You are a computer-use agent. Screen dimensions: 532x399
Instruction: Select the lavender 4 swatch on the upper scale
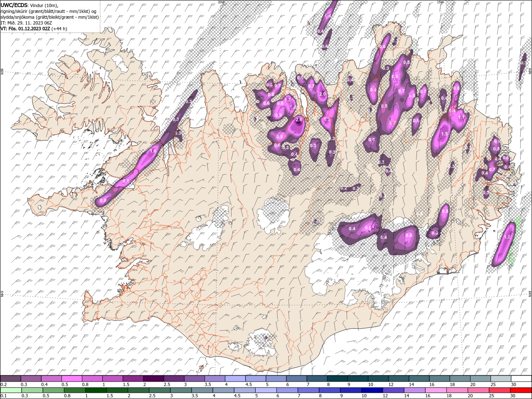tap(235, 378)
